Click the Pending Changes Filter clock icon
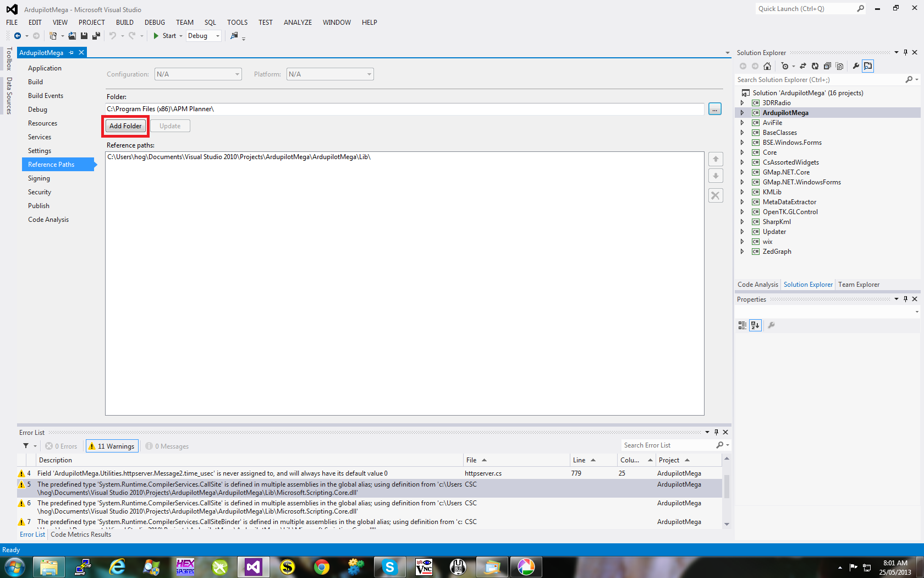Image resolution: width=924 pixels, height=578 pixels. 785,66
